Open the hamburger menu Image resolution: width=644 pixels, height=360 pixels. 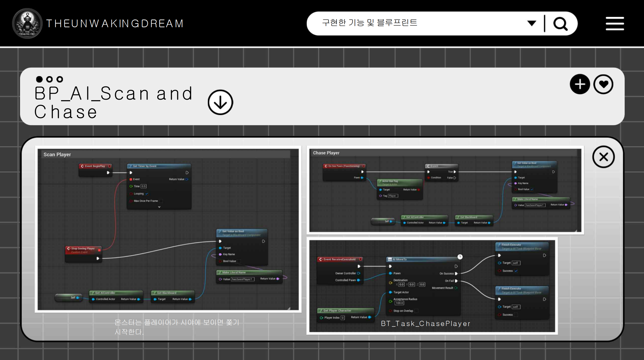[615, 24]
